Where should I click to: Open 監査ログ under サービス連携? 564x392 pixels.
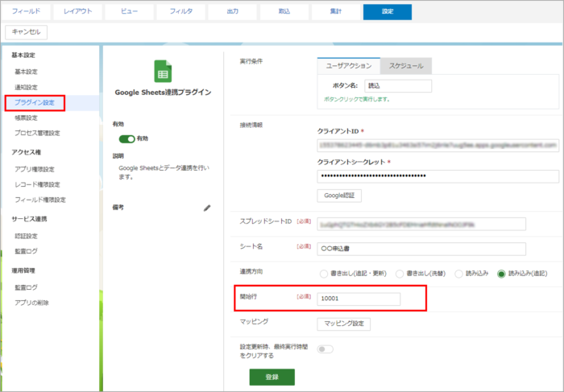(x=26, y=251)
